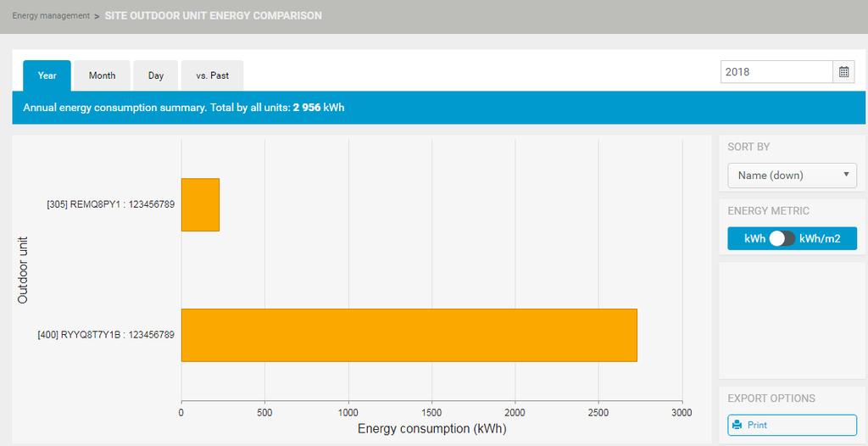Screen dimensions: 868x446
Task: Click the SITE OUTDOOR UNIT ENERGY COMPARISON title
Action: click(213, 15)
